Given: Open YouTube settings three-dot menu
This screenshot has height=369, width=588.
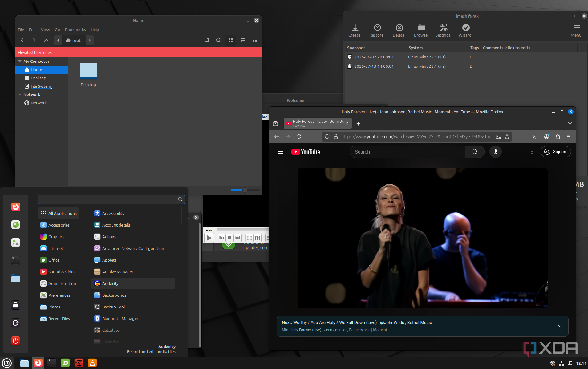Looking at the screenshot, I should pyautogui.click(x=532, y=152).
